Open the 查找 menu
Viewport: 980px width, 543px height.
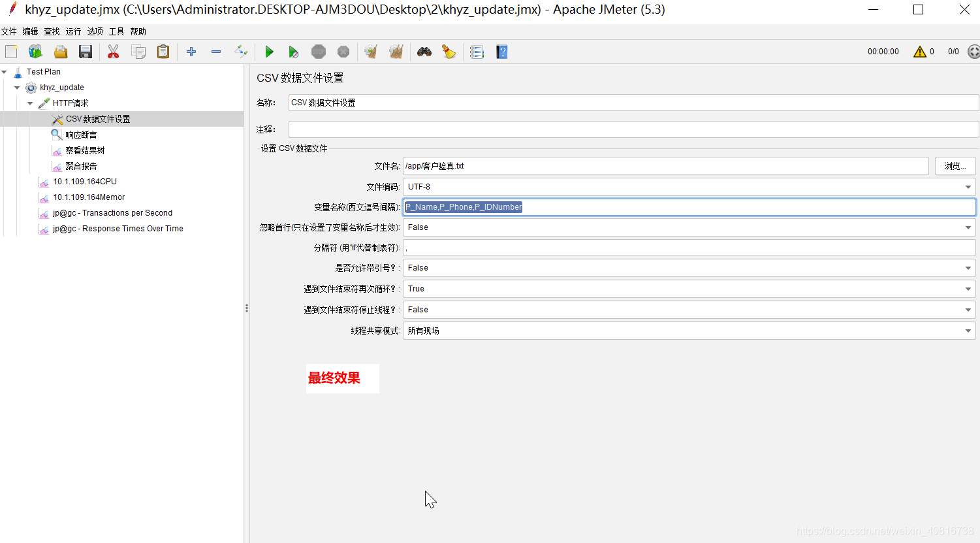pyautogui.click(x=52, y=31)
